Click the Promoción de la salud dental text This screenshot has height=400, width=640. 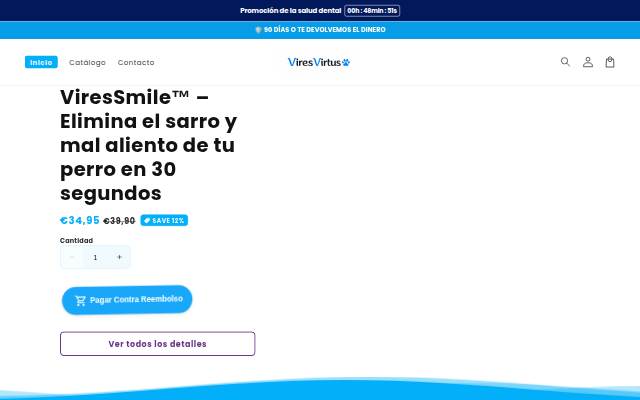[x=291, y=11]
